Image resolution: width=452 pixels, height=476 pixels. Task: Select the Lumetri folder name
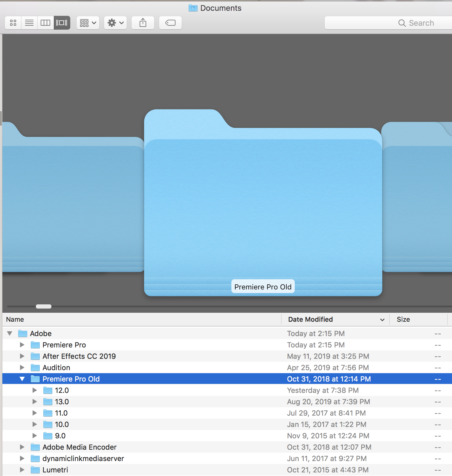tap(55, 470)
